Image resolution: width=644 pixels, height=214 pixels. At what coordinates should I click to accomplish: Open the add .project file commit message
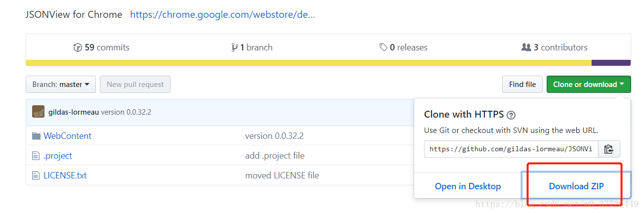pyautogui.click(x=275, y=156)
